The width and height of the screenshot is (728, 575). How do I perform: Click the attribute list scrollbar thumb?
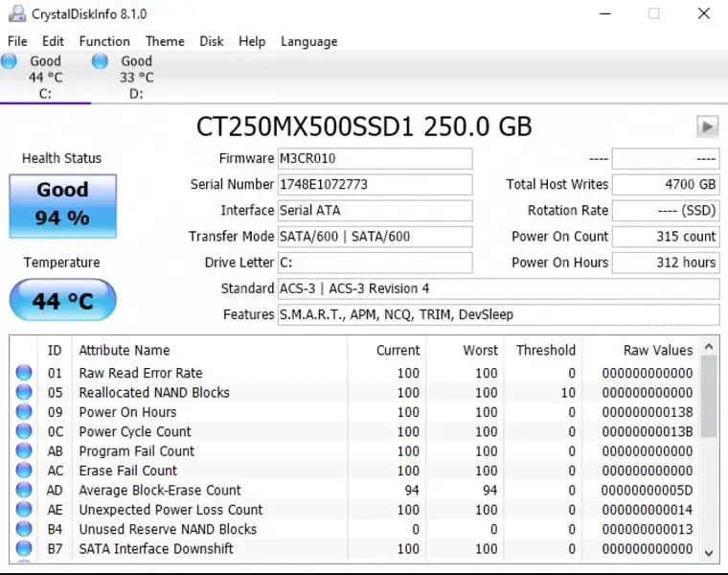point(709,397)
